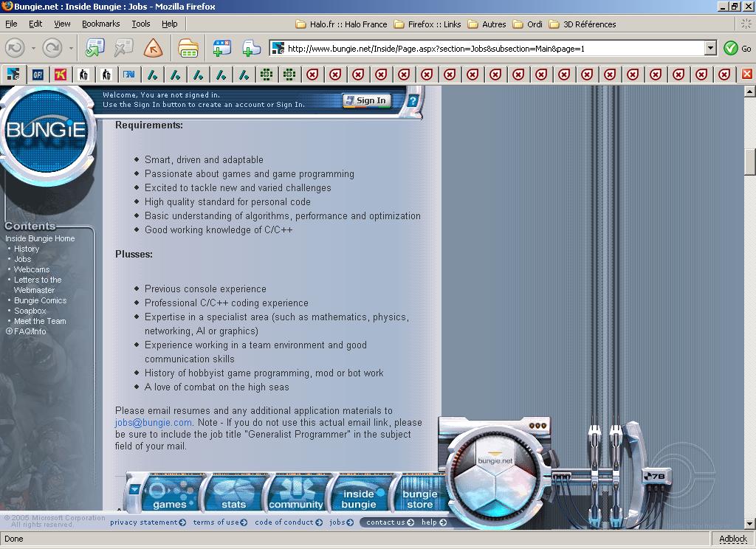Click the help link in the footer
The width and height of the screenshot is (756, 549).
(434, 522)
